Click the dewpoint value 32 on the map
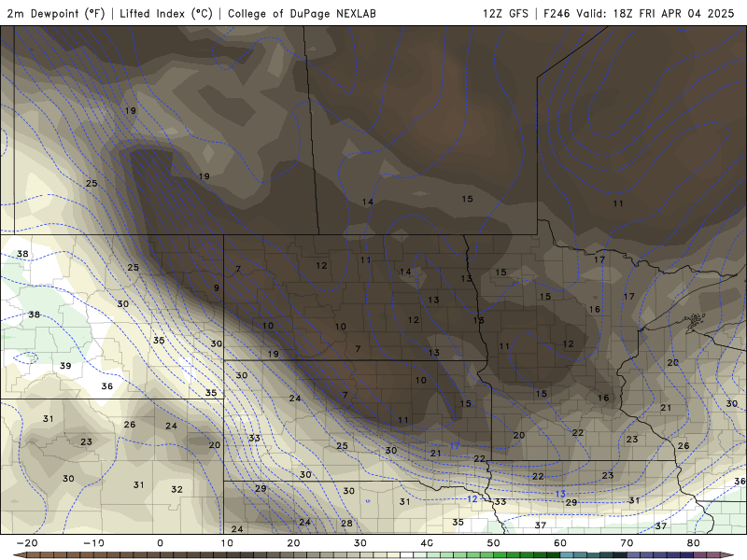 point(176,489)
